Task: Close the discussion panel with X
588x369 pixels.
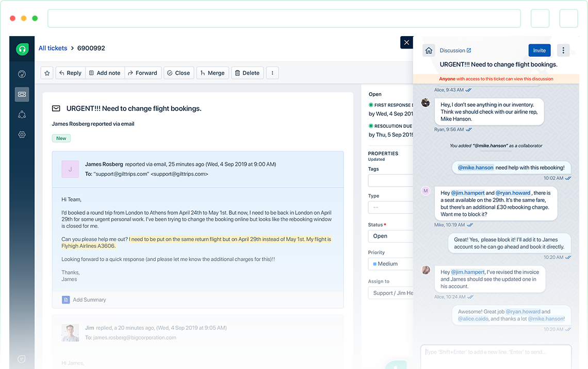Action: (x=406, y=42)
